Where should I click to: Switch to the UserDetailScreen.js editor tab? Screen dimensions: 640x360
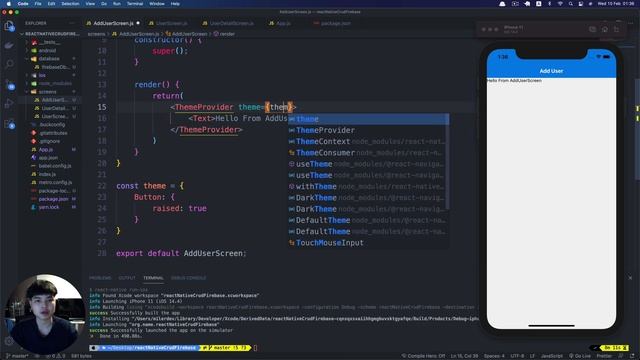228,23
